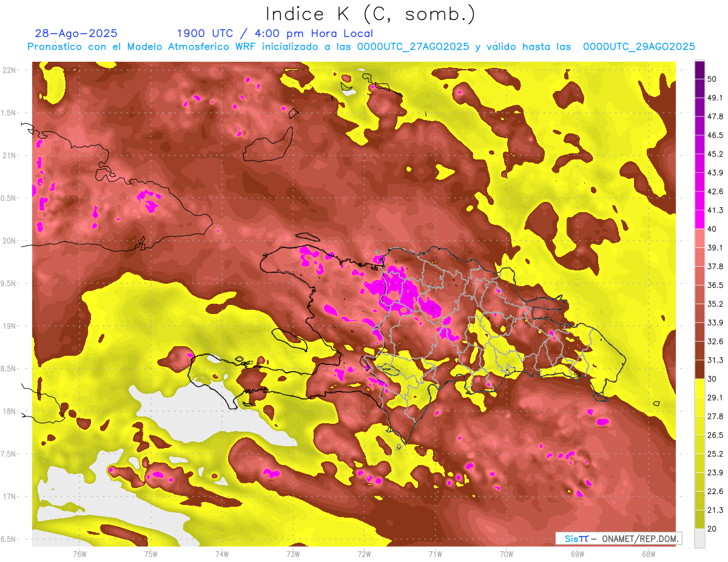
Task: Click the colorbar value "20"
Action: coord(712,529)
